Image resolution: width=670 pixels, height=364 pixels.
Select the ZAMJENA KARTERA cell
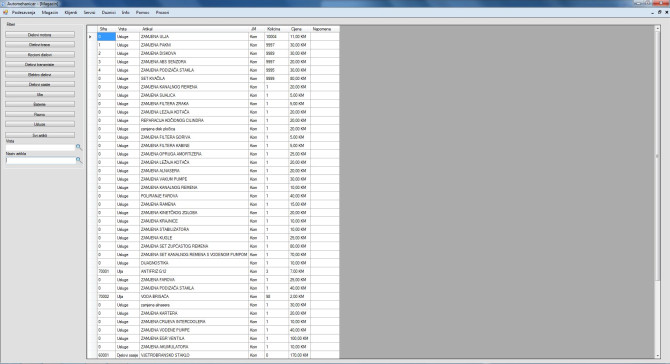pos(194,313)
